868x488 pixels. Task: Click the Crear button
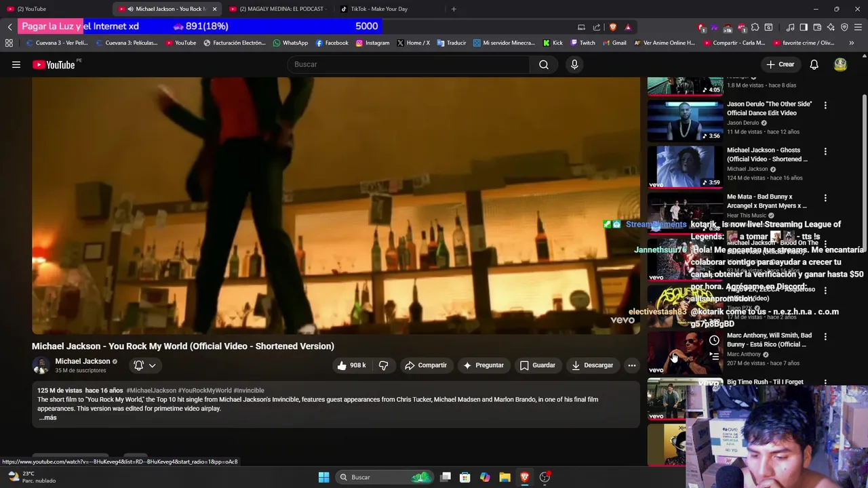click(x=780, y=64)
